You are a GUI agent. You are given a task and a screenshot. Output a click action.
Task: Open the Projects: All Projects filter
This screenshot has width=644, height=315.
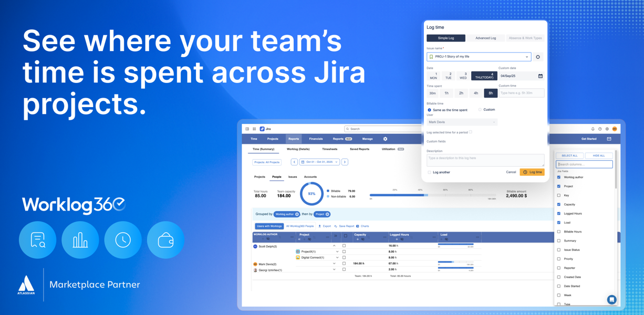coord(267,162)
